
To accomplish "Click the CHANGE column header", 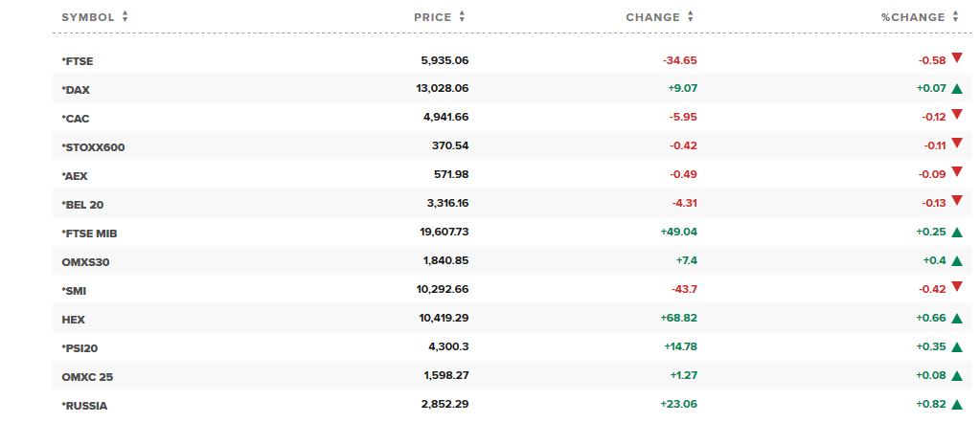I will click(x=652, y=17).
